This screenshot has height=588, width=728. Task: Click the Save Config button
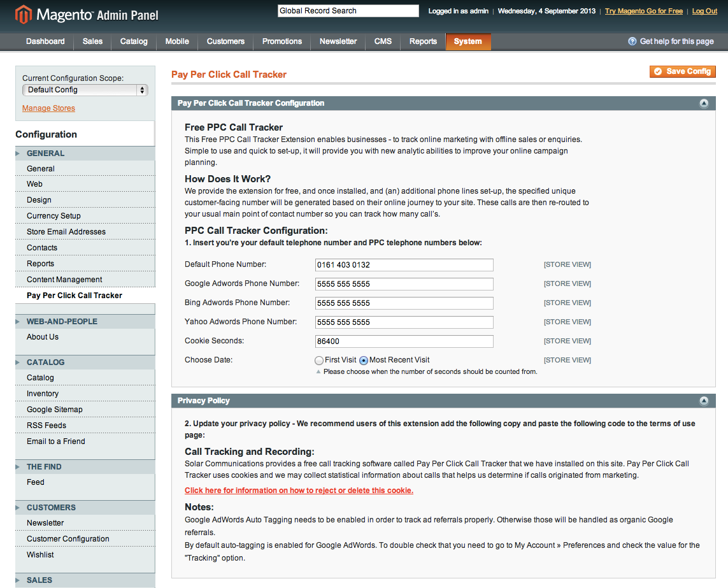(x=683, y=71)
